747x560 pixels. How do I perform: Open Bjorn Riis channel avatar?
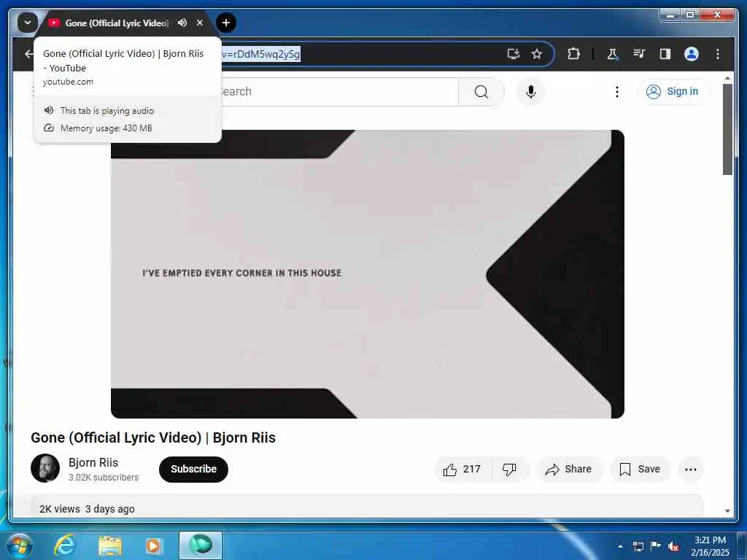(45, 468)
